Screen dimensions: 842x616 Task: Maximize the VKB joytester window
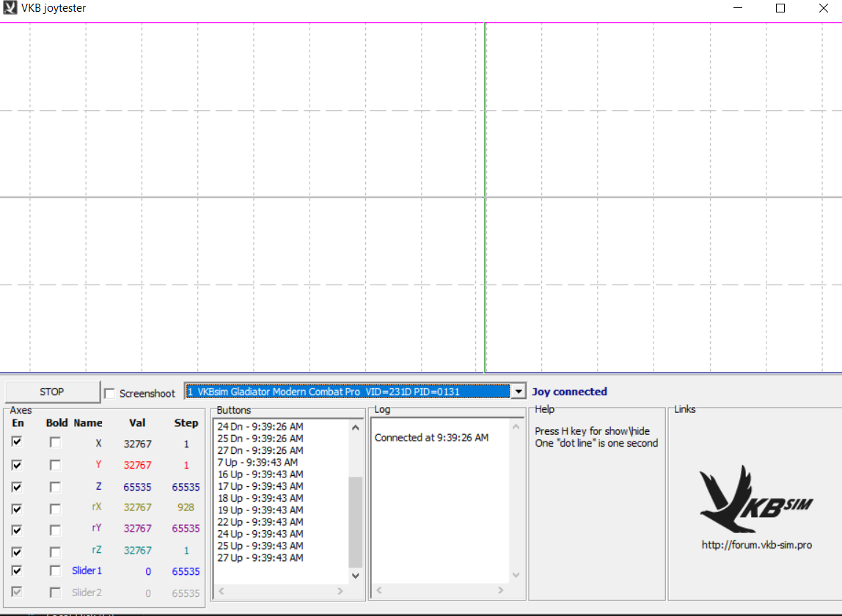[x=780, y=9]
